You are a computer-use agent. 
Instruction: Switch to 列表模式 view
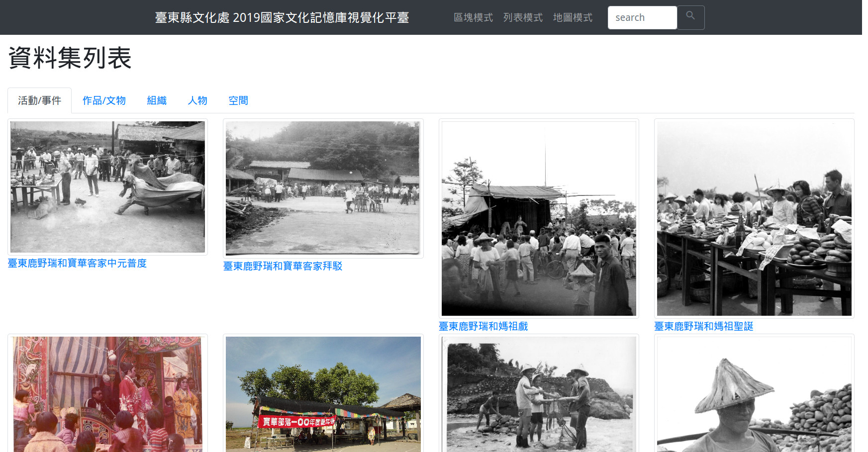tap(523, 17)
